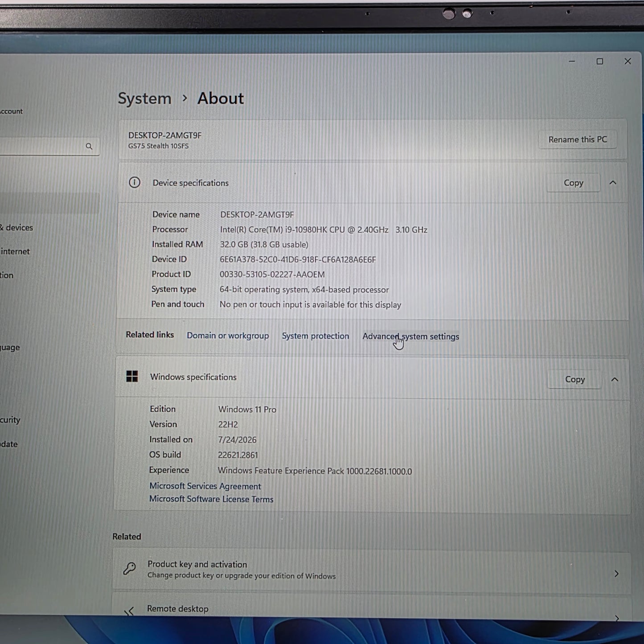The width and height of the screenshot is (644, 644).
Task: Open System protection link
Action: [x=316, y=336]
